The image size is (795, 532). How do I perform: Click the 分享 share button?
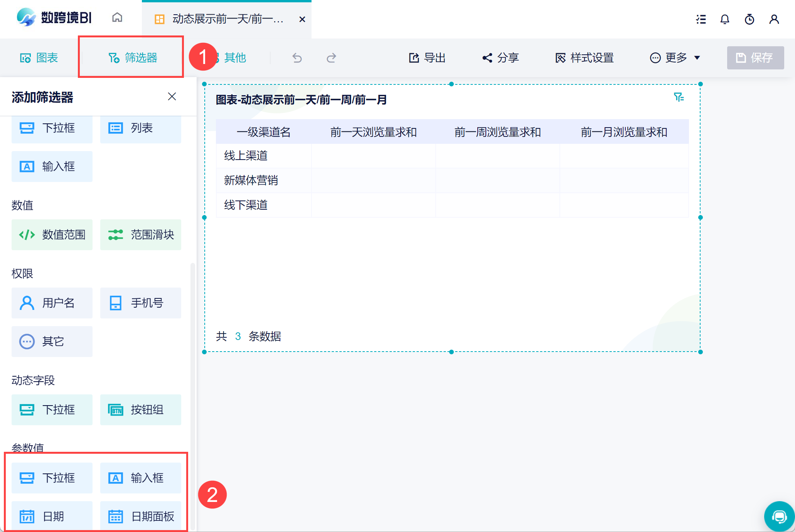500,58
